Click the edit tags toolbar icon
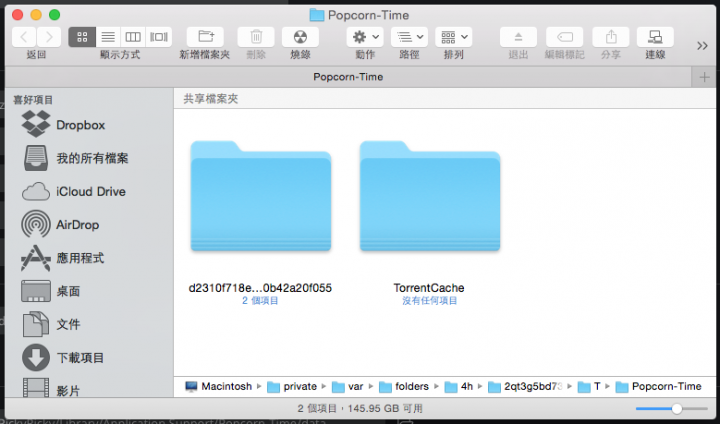 click(564, 37)
